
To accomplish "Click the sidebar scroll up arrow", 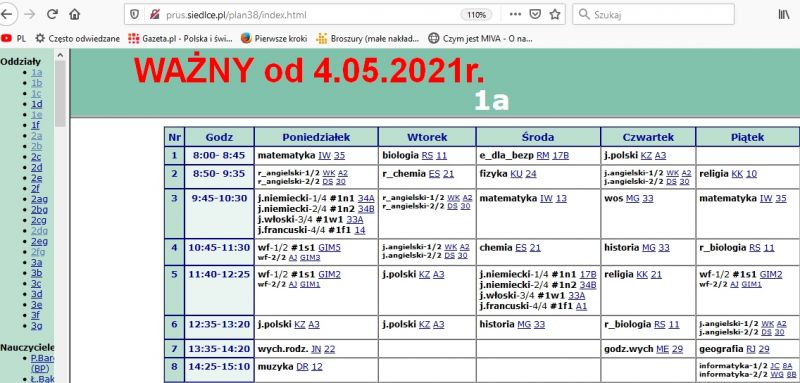I will [x=60, y=55].
